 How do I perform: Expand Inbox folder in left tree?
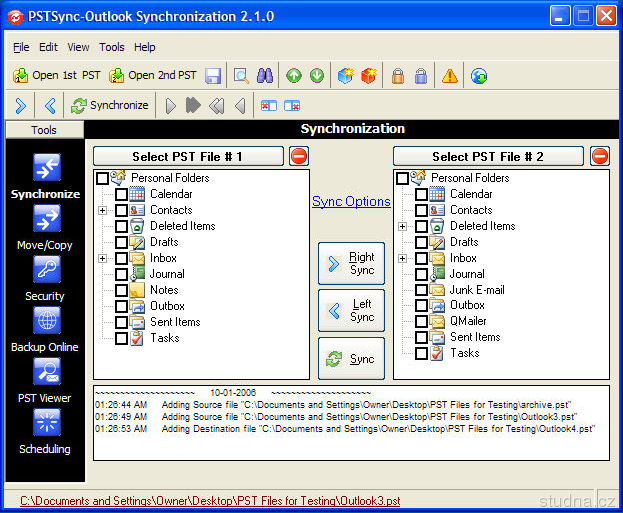[102, 258]
